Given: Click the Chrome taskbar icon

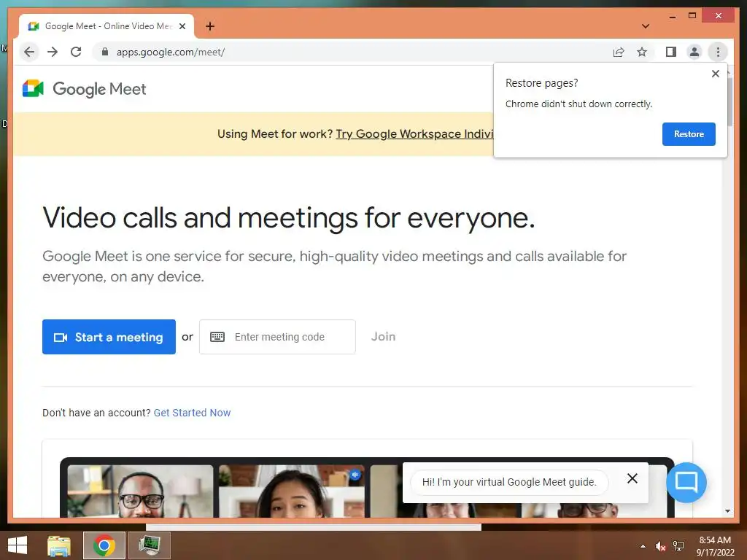Looking at the screenshot, I should (104, 545).
